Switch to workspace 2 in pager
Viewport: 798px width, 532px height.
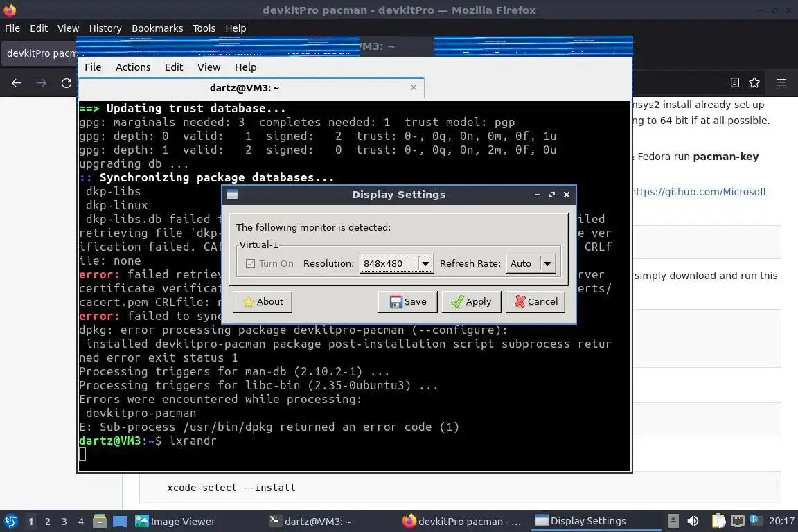47,522
